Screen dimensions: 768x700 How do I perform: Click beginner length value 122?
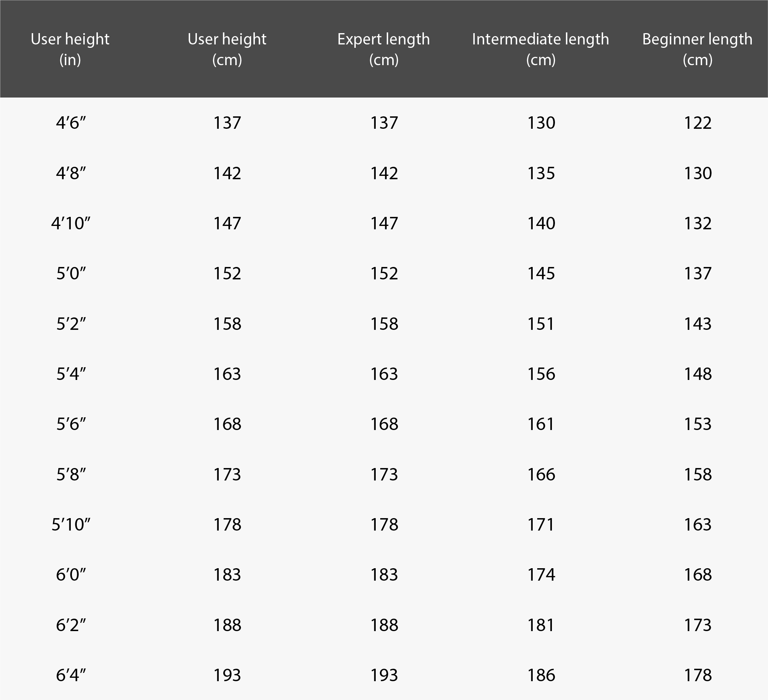(698, 123)
